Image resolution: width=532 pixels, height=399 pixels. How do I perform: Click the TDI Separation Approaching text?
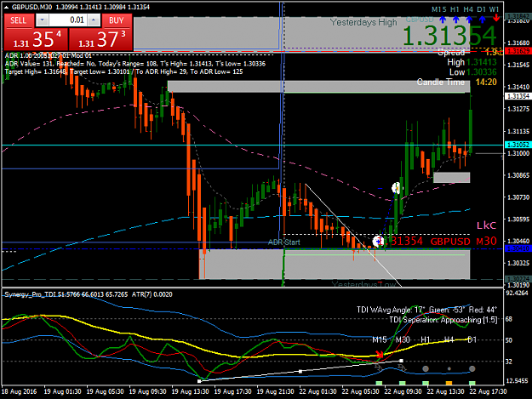coord(443,320)
